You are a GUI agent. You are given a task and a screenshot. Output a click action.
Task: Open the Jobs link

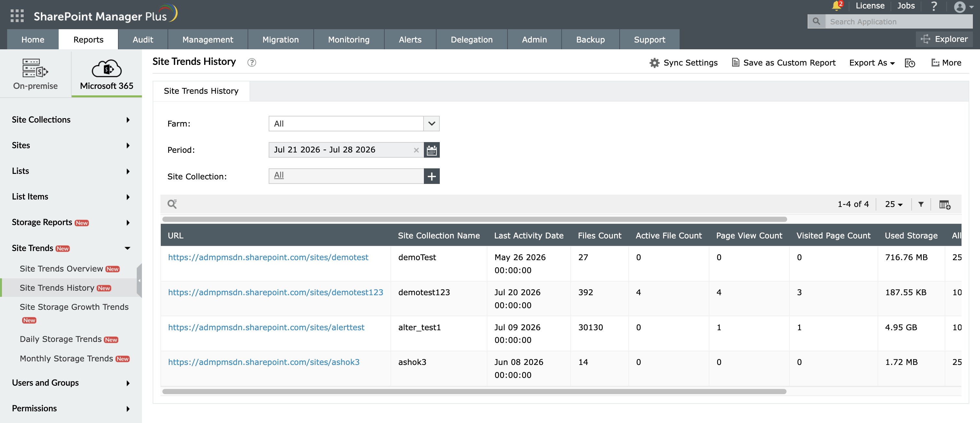pyautogui.click(x=906, y=6)
